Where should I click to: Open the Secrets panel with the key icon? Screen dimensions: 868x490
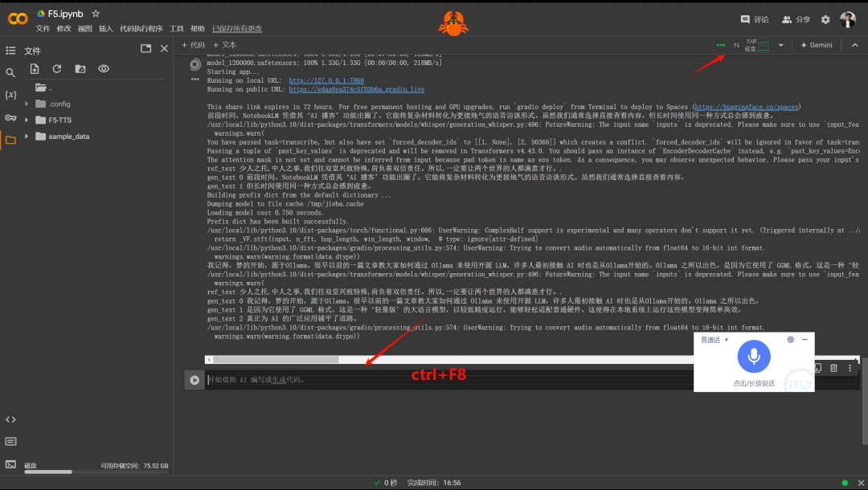[10, 117]
